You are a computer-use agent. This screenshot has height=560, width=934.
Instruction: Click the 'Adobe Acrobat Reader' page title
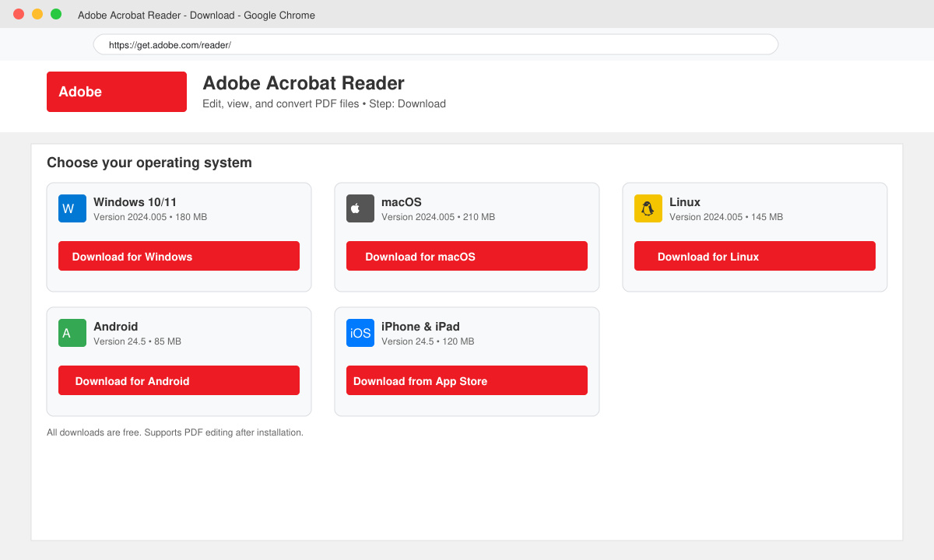[304, 83]
